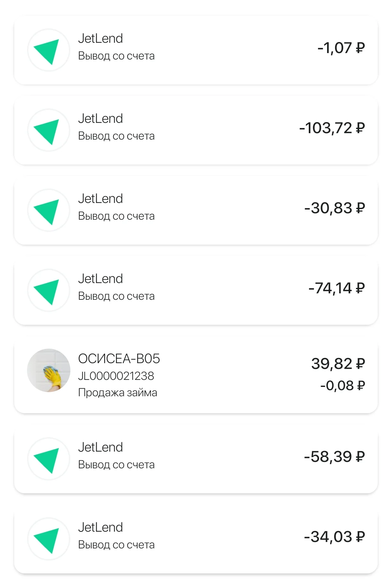Open the -1,07 ₽ withdrawal transaction
Screen dimensions: 392x587
[x=196, y=50]
